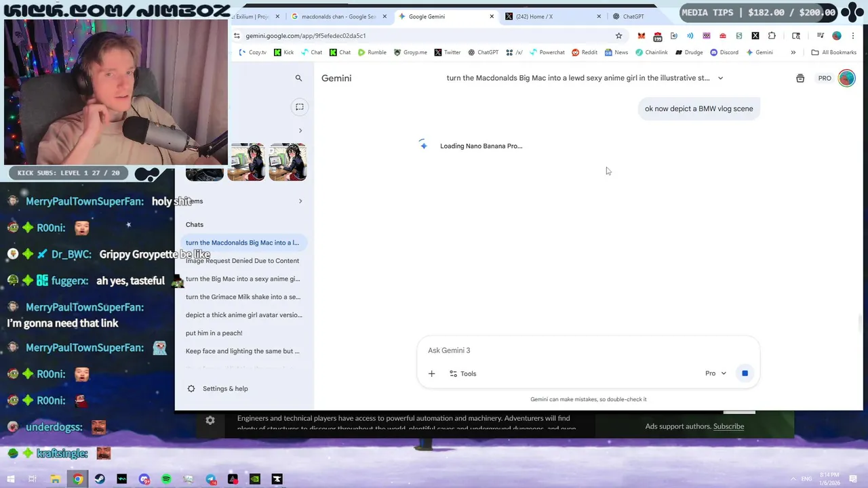Click the temporary chat dashed-square icon

pos(299,107)
